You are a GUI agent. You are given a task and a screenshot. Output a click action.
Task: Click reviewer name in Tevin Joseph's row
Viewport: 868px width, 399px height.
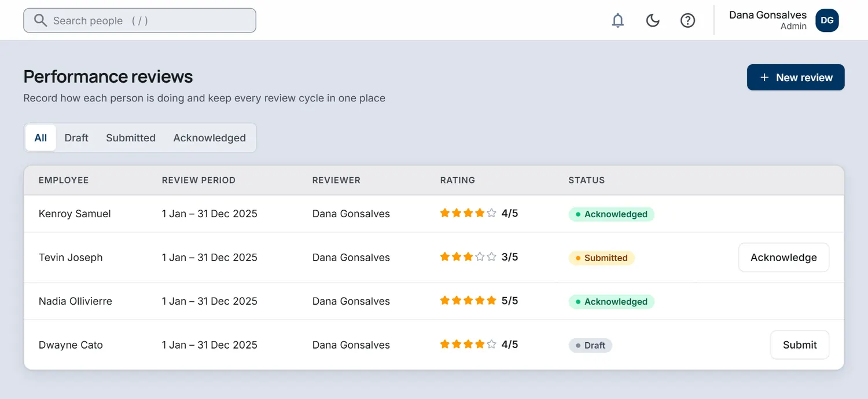point(351,258)
